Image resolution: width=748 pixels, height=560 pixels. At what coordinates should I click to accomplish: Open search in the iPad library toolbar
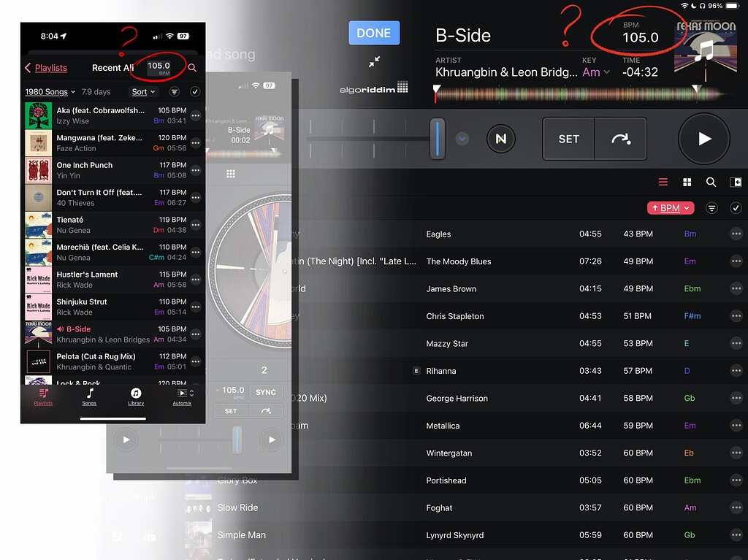click(x=711, y=182)
